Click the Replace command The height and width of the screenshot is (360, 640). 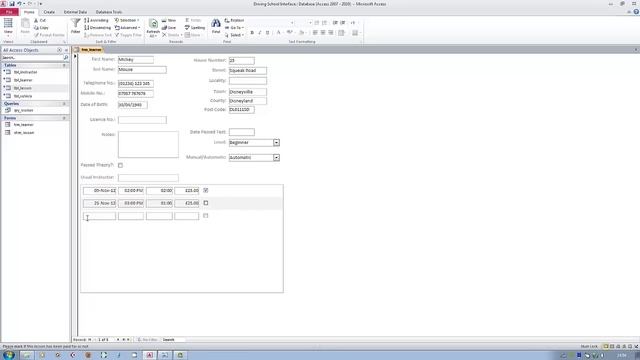coord(234,20)
